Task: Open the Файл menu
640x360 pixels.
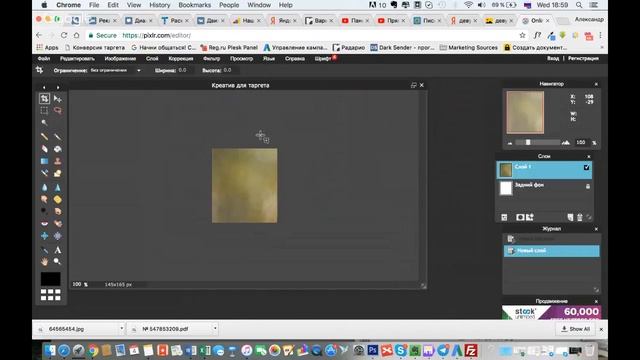Action: pyautogui.click(x=44, y=58)
